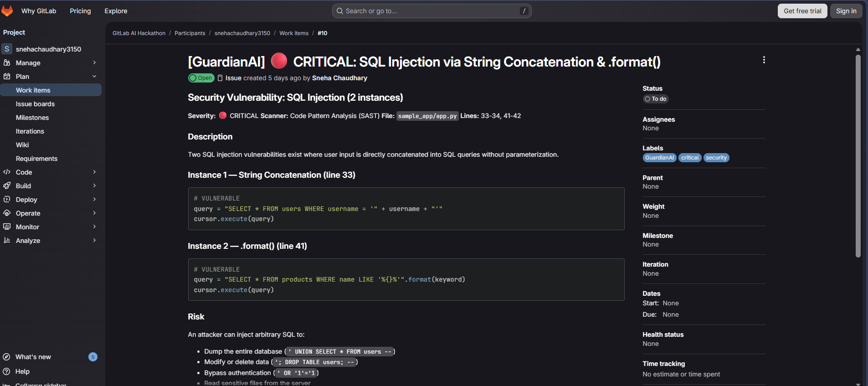Expand the Code section chevron

coord(94,172)
